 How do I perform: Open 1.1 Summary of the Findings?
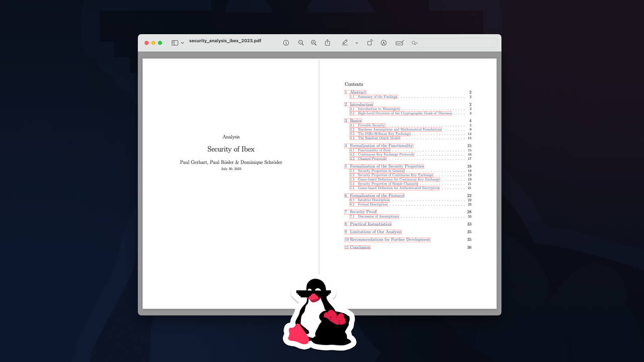coord(374,97)
